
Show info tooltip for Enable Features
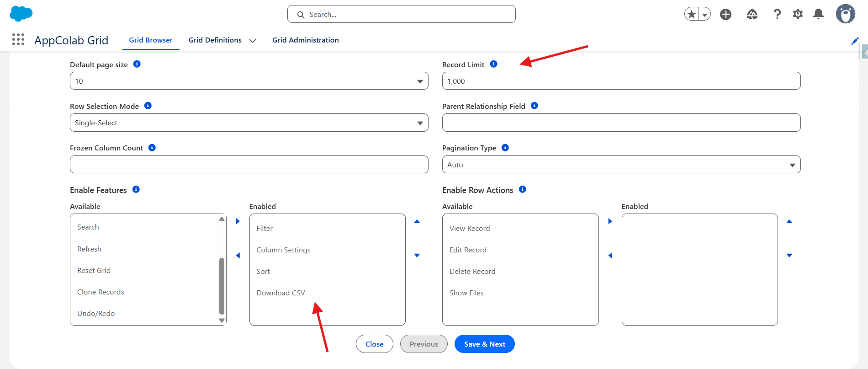click(x=136, y=189)
